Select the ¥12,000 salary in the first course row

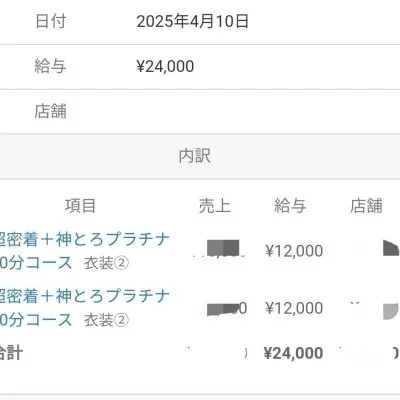[x=294, y=251]
